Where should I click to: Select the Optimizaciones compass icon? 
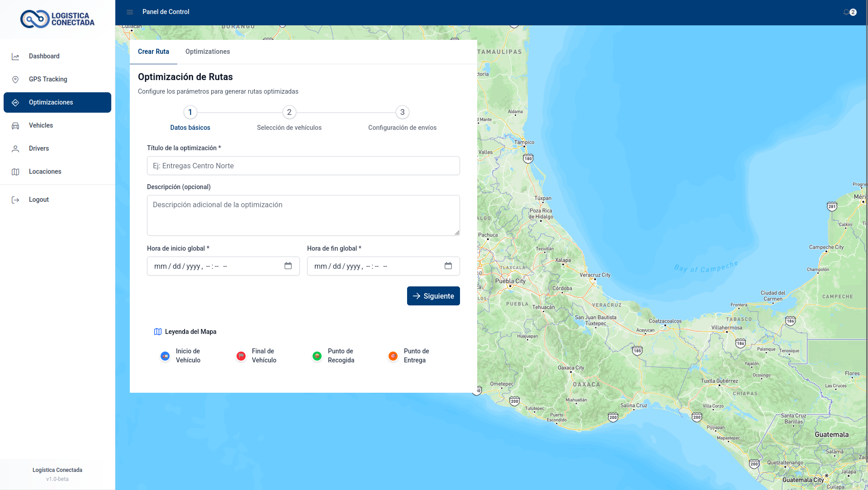15,102
